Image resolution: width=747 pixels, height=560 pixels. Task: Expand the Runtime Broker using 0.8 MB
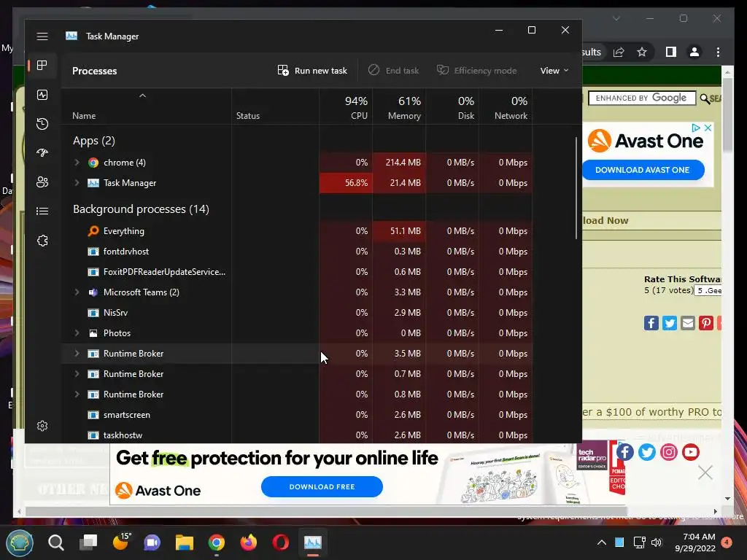tap(77, 394)
